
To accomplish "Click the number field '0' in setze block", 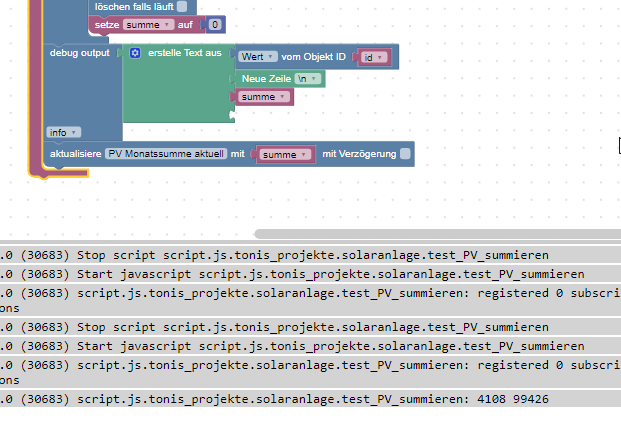I will (215, 25).
